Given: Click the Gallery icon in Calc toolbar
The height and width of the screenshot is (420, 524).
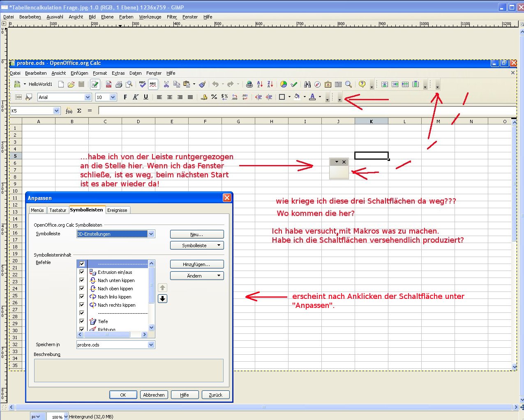Looking at the screenshot, I should click(x=328, y=84).
